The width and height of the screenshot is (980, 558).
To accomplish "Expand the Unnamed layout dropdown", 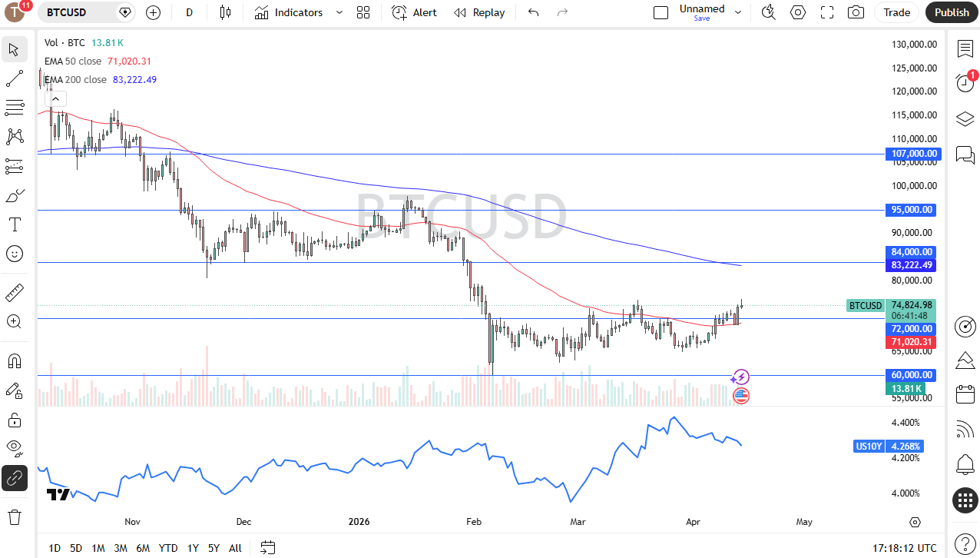I will (737, 12).
